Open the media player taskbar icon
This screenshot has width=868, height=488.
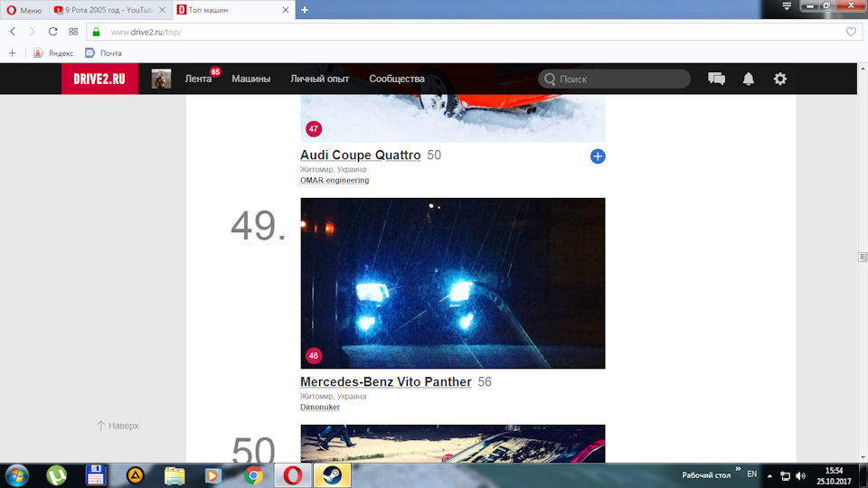(x=213, y=476)
